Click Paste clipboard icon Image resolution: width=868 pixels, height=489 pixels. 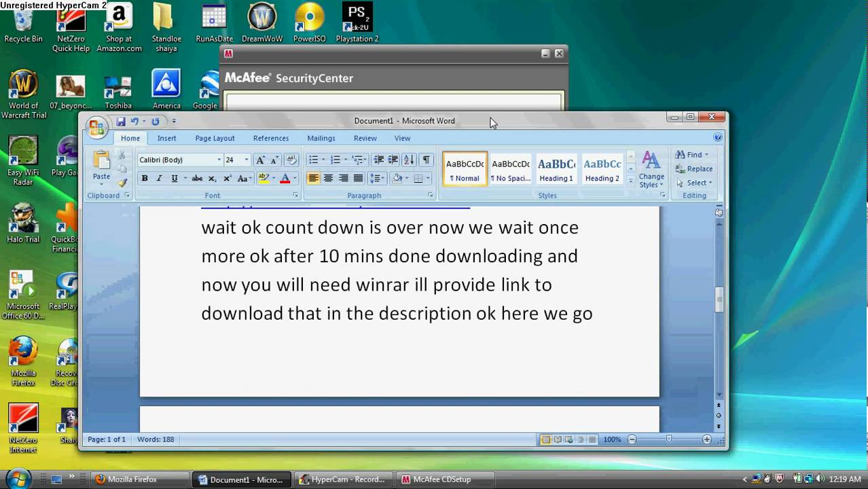pos(101,161)
